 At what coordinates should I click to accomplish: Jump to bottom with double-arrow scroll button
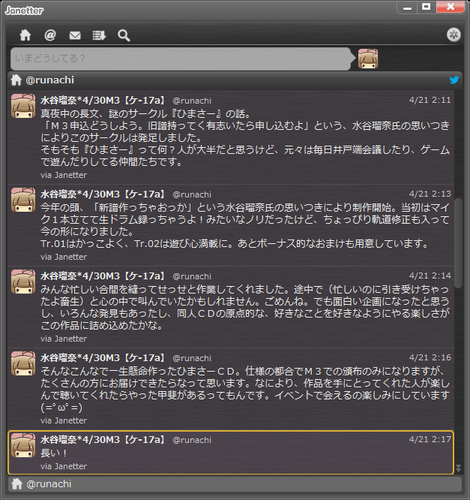(459, 468)
